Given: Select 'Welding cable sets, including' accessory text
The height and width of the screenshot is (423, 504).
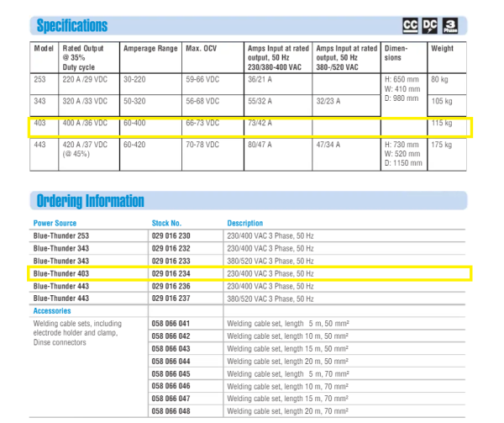Looking at the screenshot, I should tap(77, 323).
